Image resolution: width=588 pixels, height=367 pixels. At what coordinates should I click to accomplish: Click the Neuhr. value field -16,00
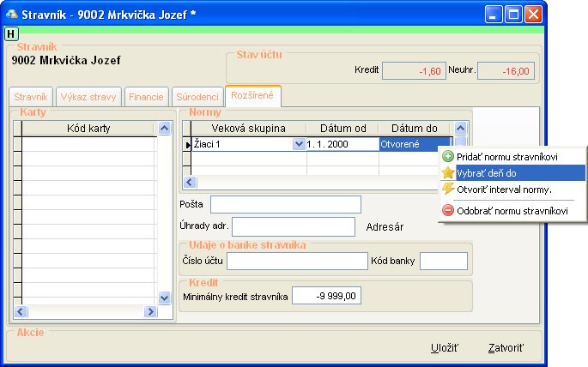click(x=506, y=71)
